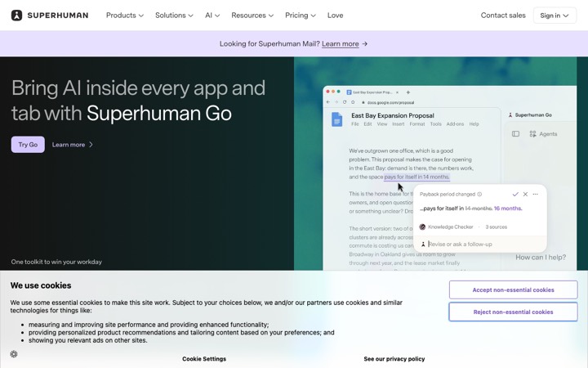Click the Superhuman Go panel header icon
The height and width of the screenshot is (368, 588).
[x=510, y=115]
